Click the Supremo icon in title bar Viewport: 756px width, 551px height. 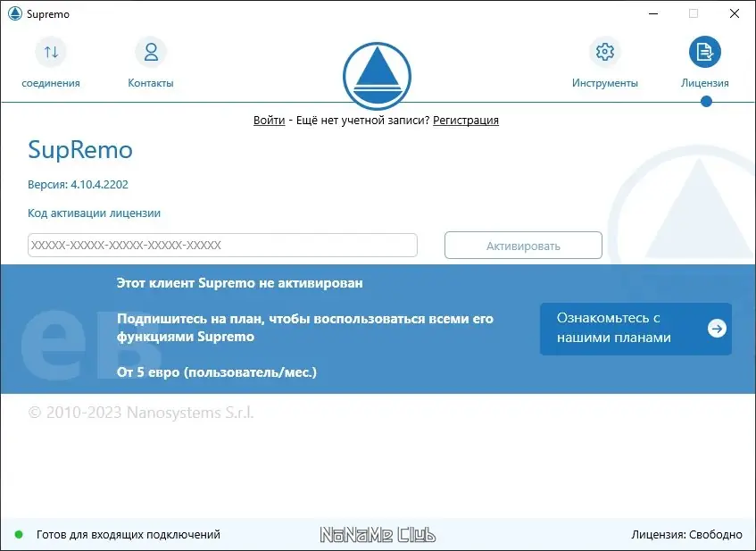click(x=15, y=13)
